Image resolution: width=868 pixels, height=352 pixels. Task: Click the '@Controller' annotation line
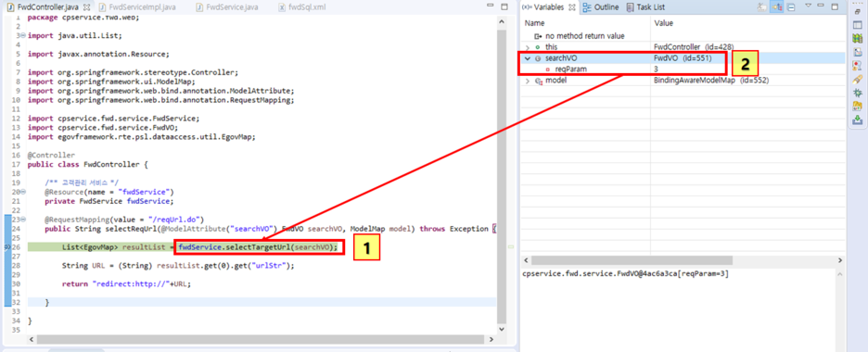(51, 156)
